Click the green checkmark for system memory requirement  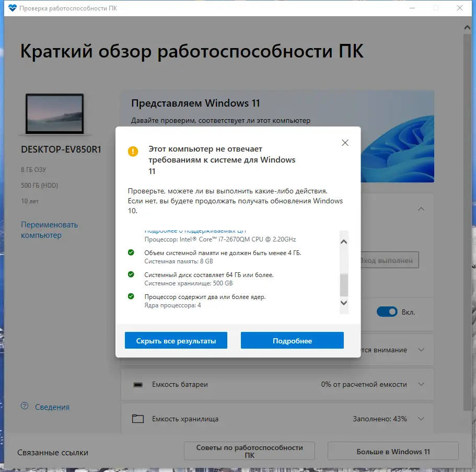(x=130, y=253)
